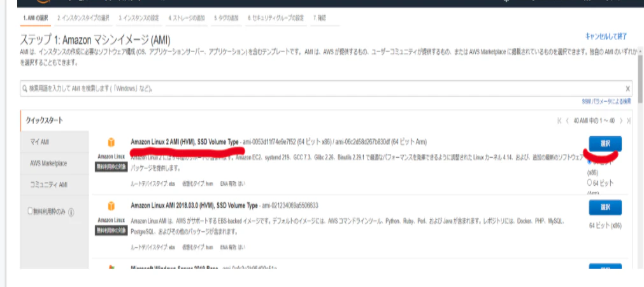Screen dimensions: 644x287
Task: Click the Amazon Linux 2 AMI (HVM) title
Action: tap(185, 142)
